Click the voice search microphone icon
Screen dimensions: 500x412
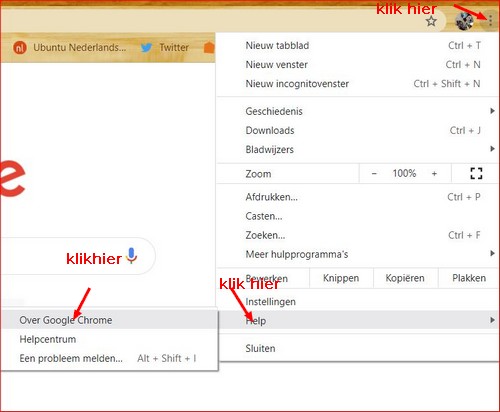pyautogui.click(x=132, y=256)
